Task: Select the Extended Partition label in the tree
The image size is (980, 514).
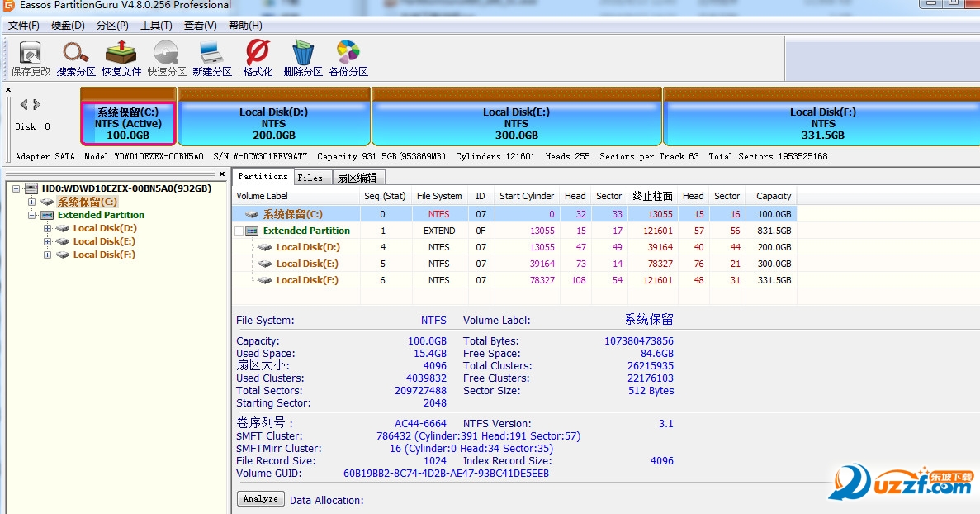Action: click(101, 215)
